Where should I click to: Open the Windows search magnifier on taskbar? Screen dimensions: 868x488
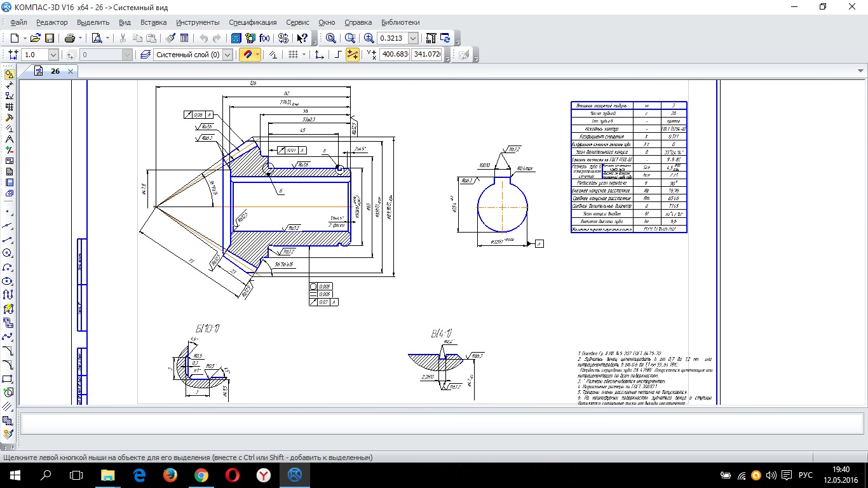pyautogui.click(x=46, y=475)
